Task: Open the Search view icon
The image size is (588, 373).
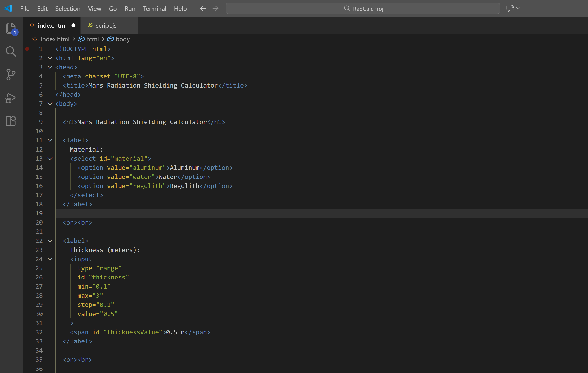Action: pos(11,51)
